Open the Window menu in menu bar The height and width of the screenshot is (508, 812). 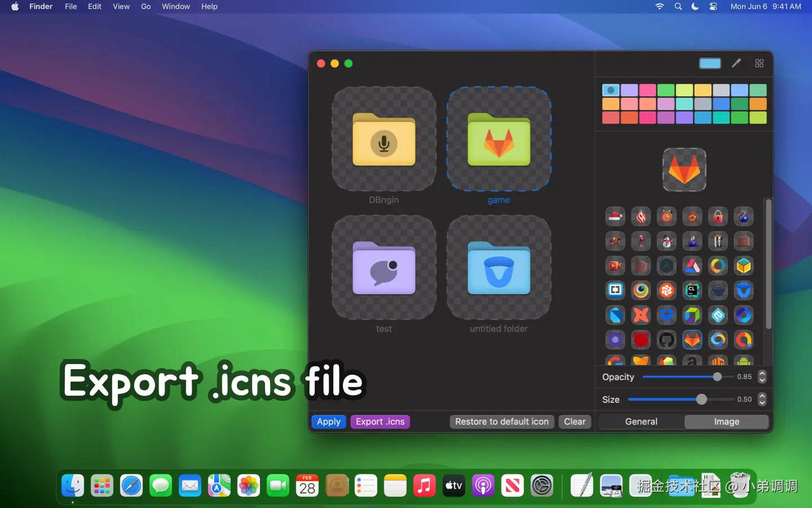tap(175, 6)
